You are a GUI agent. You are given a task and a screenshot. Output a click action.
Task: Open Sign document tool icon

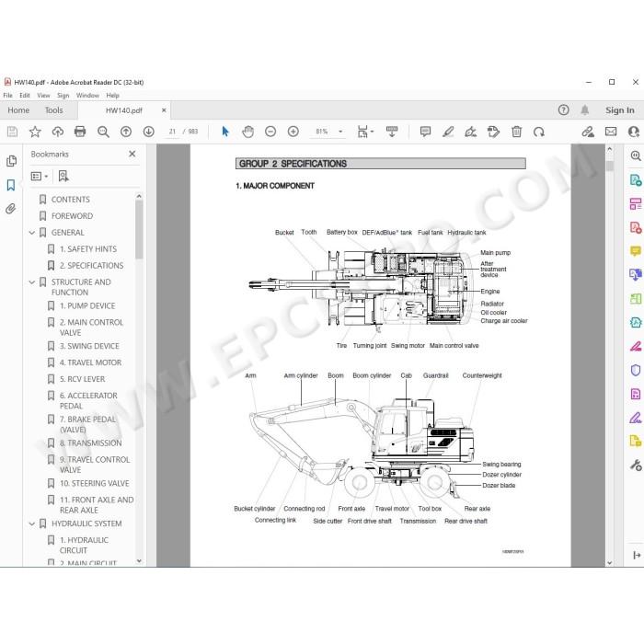point(471,132)
